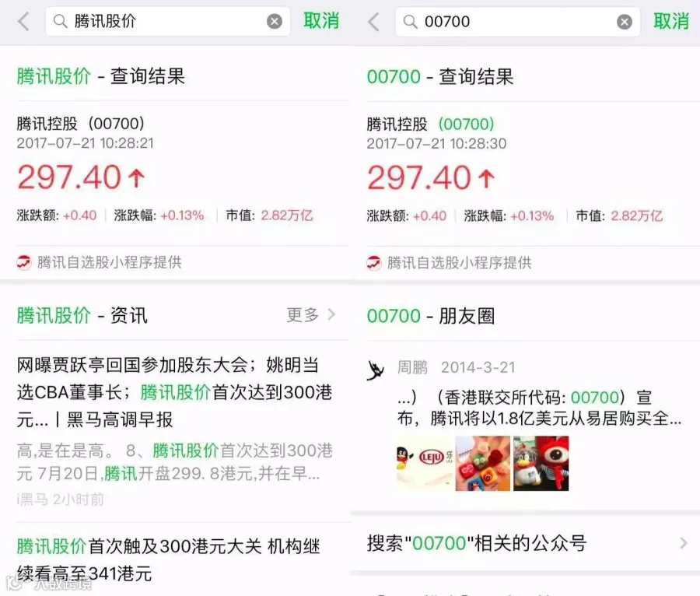The height and width of the screenshot is (596, 700).
Task: Clear the 腾讯股价 search text
Action: tap(274, 21)
